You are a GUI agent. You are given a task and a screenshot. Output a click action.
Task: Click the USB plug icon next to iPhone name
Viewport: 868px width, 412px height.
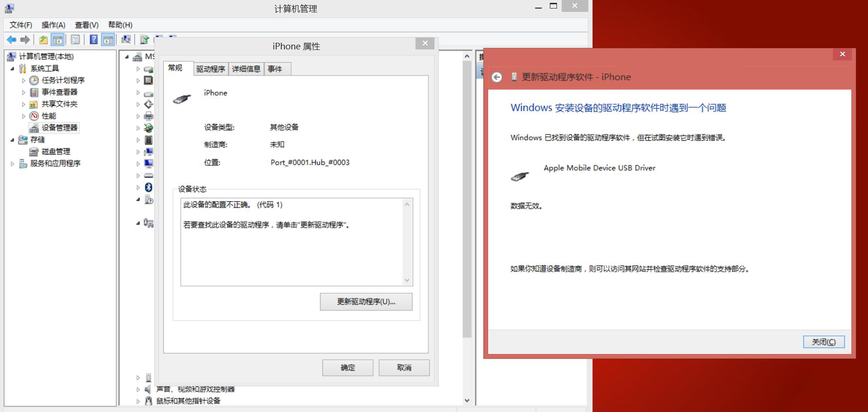tap(182, 99)
